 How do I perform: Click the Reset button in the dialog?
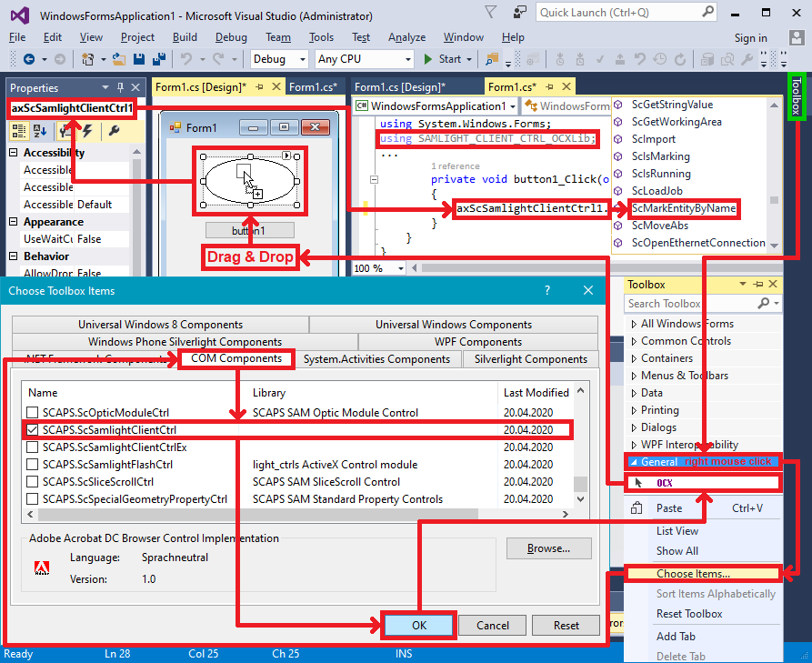tap(566, 625)
